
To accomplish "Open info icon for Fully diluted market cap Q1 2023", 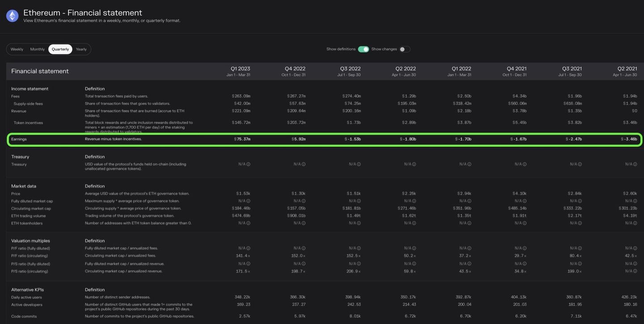I will (248, 201).
